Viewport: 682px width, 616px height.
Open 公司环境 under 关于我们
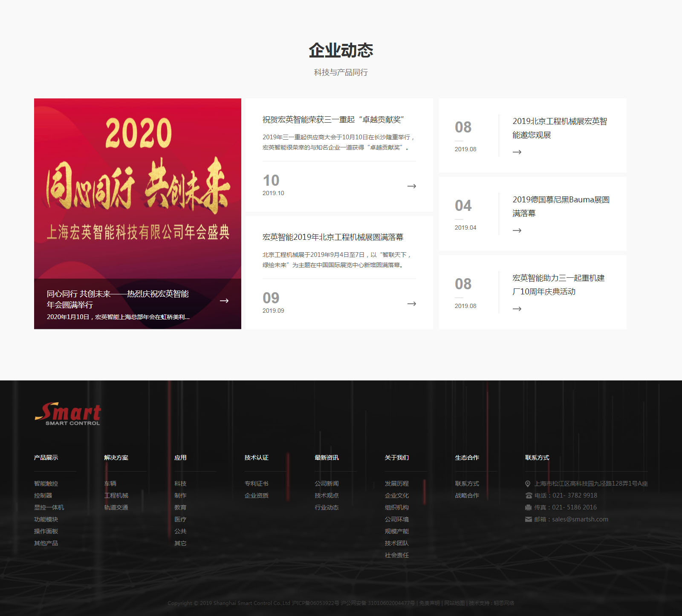click(397, 519)
